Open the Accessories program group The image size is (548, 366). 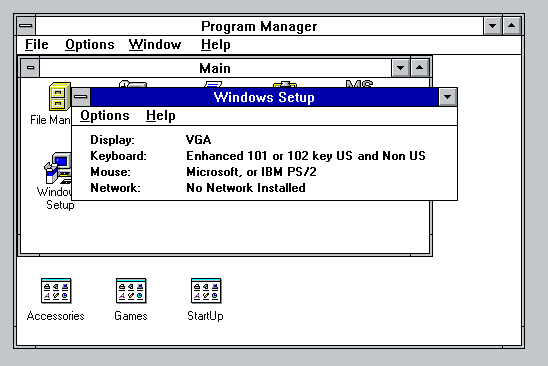(x=56, y=291)
